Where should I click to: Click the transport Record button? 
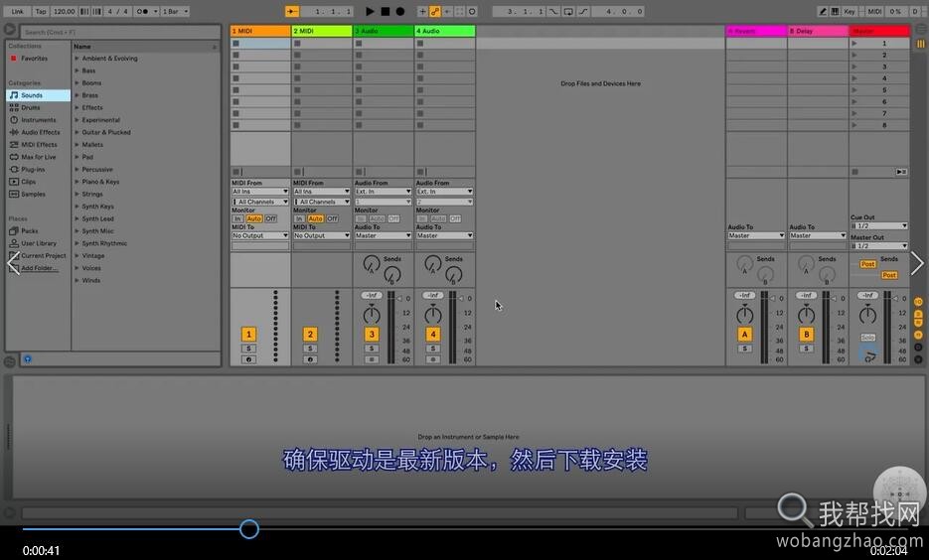(x=400, y=11)
